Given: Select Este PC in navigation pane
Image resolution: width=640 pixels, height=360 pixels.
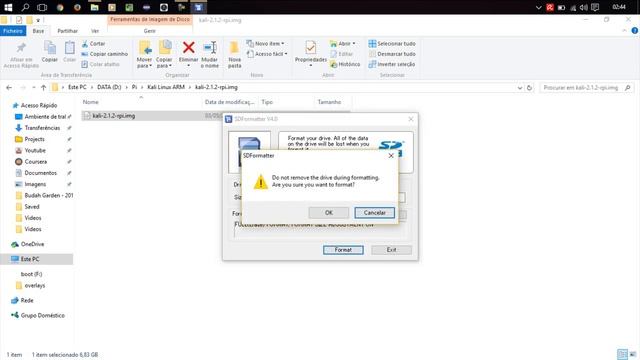Looking at the screenshot, I should [x=30, y=259].
